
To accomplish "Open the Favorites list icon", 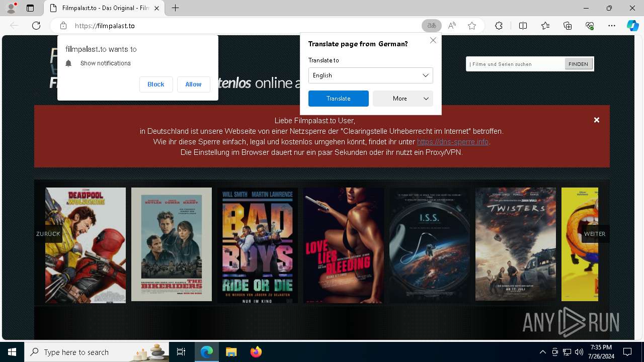I will (545, 26).
